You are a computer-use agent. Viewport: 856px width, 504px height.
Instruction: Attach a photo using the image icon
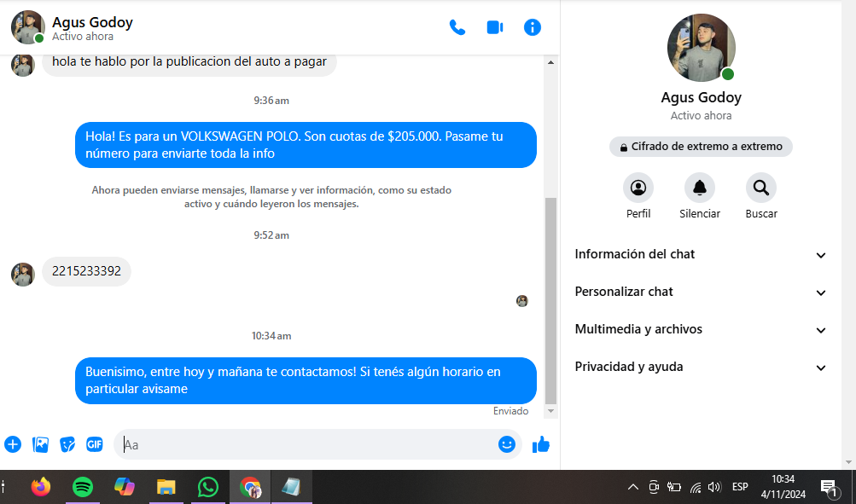[40, 444]
